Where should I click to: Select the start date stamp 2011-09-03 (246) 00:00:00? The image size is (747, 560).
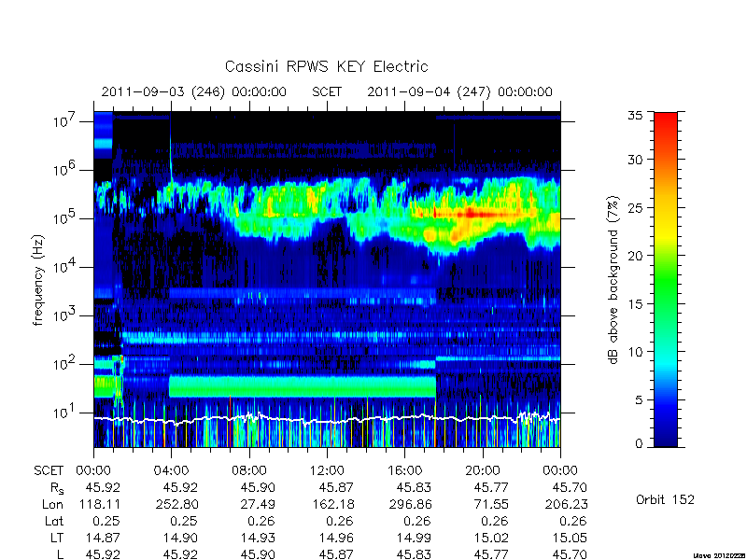[x=194, y=91]
